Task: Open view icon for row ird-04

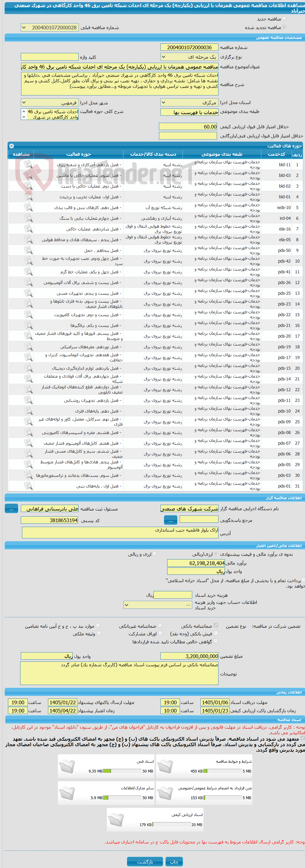Action: click(x=28, y=218)
